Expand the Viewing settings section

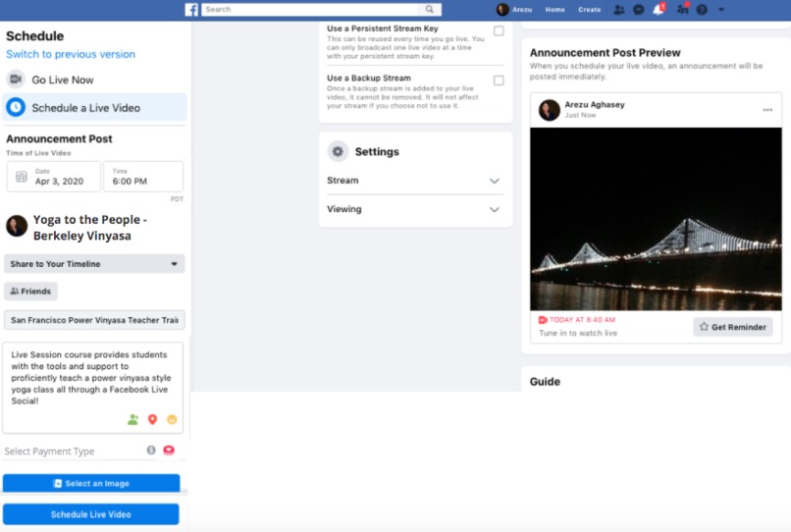pyautogui.click(x=413, y=209)
